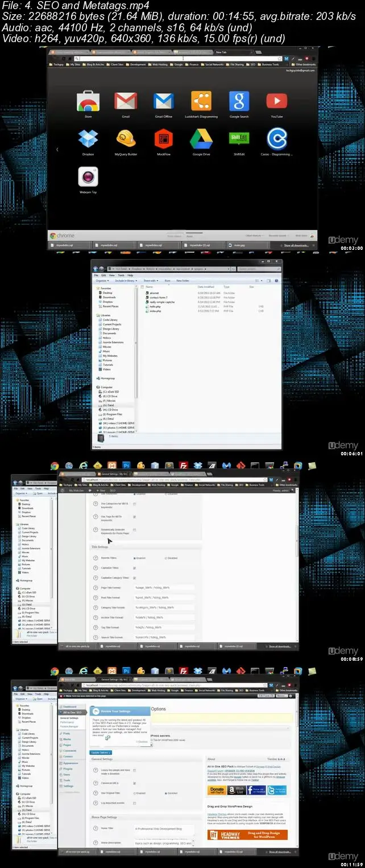Click help icon beside Page Title Format
Screen dimensions: 365x868
pyautogui.click(x=95, y=588)
